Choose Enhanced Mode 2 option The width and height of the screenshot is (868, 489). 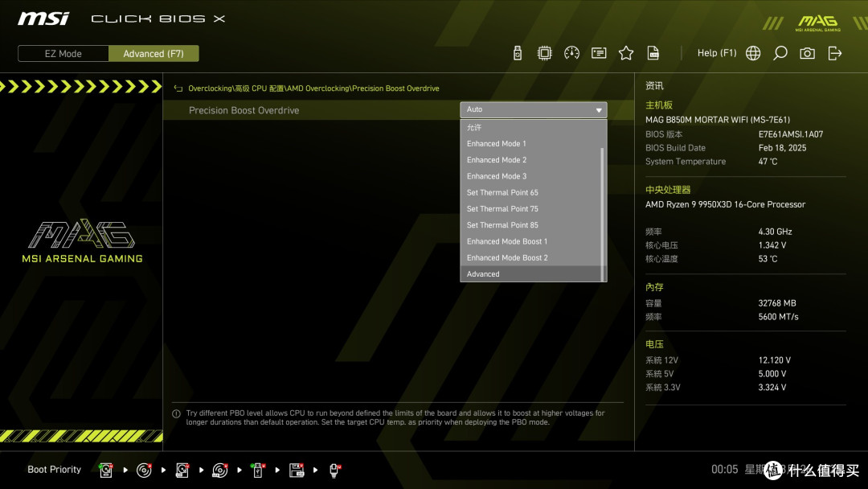[530, 160]
